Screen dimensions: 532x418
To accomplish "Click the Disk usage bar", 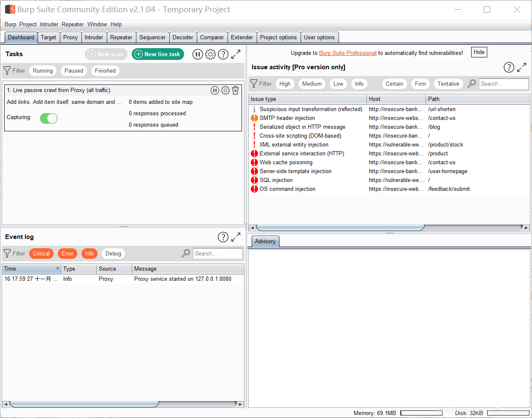I will tap(508, 413).
